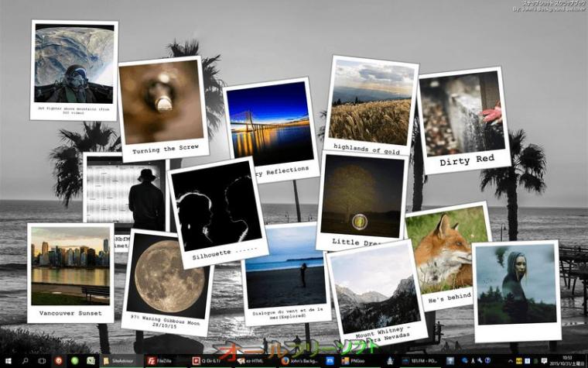588x368 pixels.
Task: Click the white-blue system tray icon
Action: (527, 361)
